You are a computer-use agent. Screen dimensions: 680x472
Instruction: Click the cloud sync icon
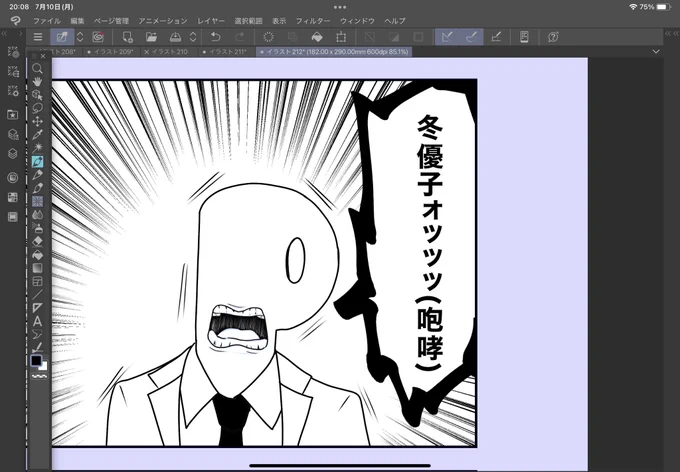coord(98,37)
